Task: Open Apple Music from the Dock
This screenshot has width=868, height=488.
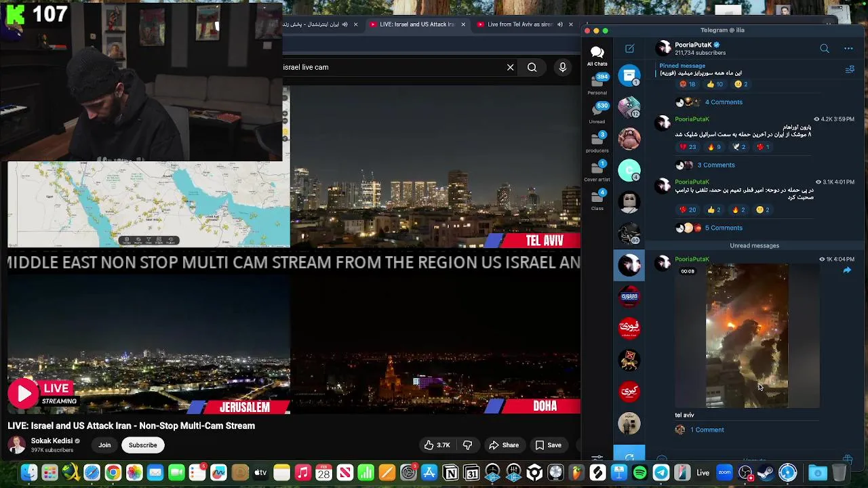Action: [303, 472]
